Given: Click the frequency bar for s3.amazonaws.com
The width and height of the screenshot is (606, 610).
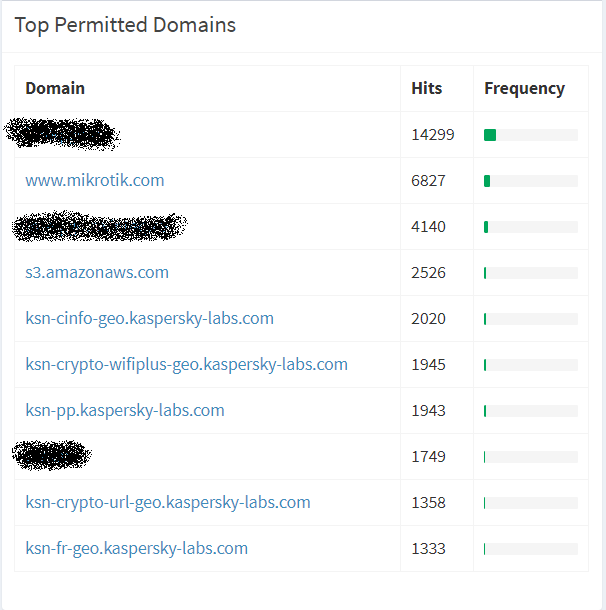Looking at the screenshot, I should pyautogui.click(x=531, y=273).
